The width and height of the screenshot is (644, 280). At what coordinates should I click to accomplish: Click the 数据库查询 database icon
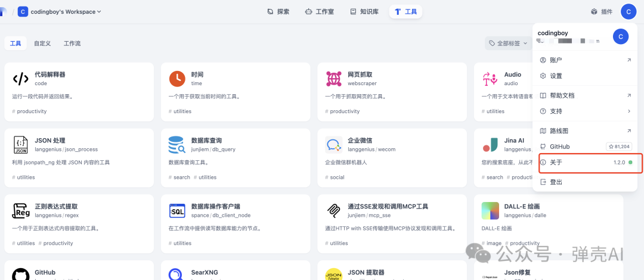click(x=177, y=145)
